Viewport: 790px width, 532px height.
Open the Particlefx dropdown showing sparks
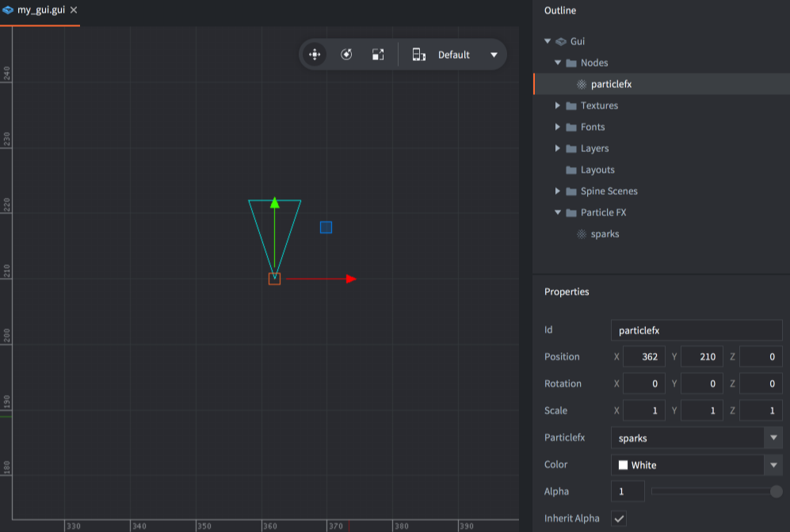coord(773,437)
